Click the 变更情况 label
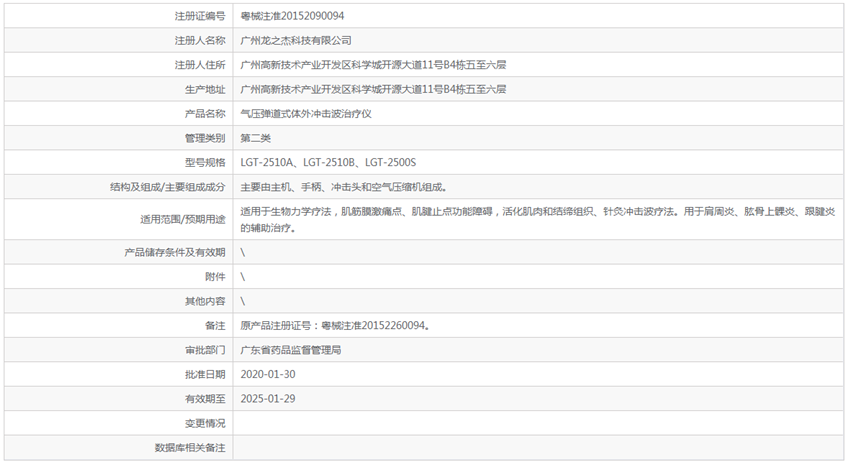 (x=204, y=423)
